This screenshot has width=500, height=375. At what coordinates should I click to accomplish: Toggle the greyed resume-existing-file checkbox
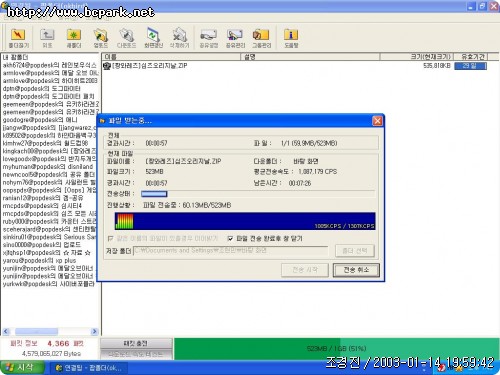point(110,238)
